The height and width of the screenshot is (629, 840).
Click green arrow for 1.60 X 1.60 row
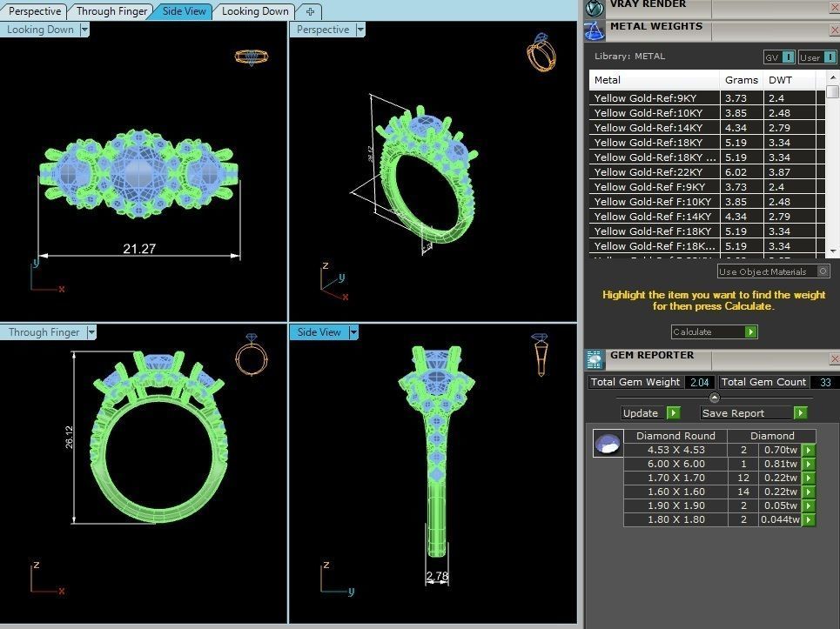coord(809,492)
